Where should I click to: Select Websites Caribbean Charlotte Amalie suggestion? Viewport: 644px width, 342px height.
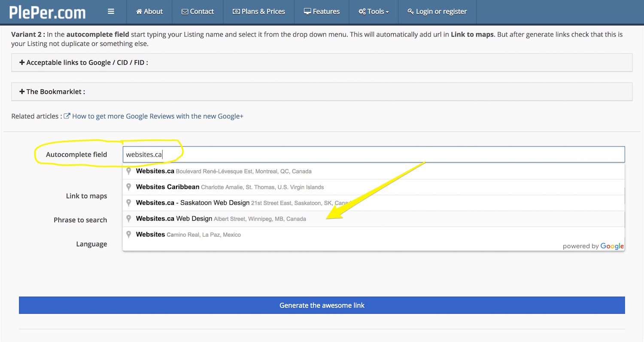coord(374,187)
